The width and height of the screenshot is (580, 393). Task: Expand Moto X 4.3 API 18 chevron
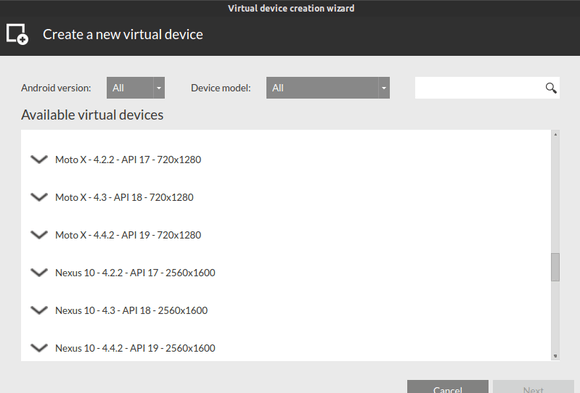coord(39,197)
